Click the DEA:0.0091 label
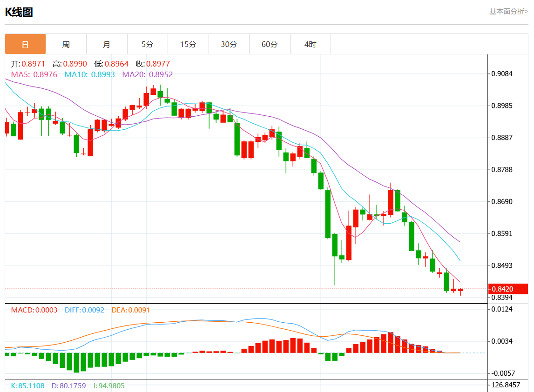This screenshot has width=534, height=392. (131, 310)
